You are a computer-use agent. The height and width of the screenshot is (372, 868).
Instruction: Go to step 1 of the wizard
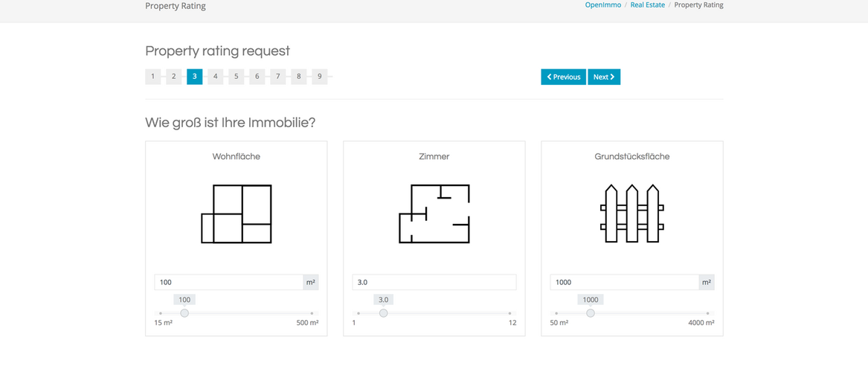pyautogui.click(x=152, y=77)
